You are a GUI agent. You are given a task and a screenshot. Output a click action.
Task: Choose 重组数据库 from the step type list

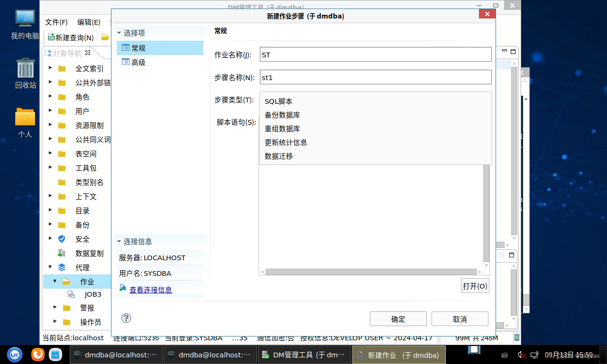click(x=375, y=129)
